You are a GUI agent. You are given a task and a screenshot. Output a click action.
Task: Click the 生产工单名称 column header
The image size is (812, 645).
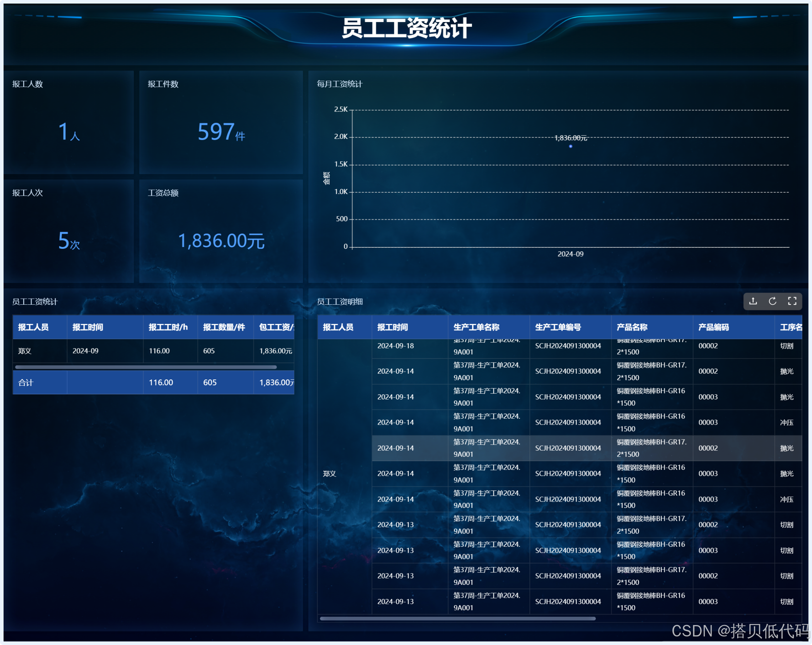[x=476, y=327]
